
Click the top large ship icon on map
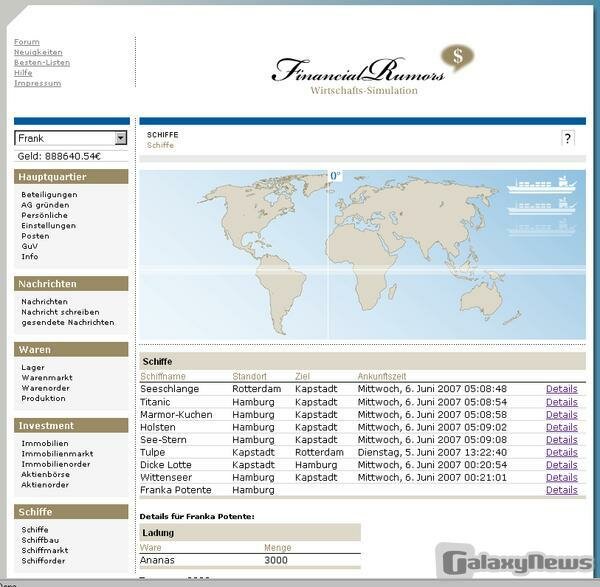(541, 186)
